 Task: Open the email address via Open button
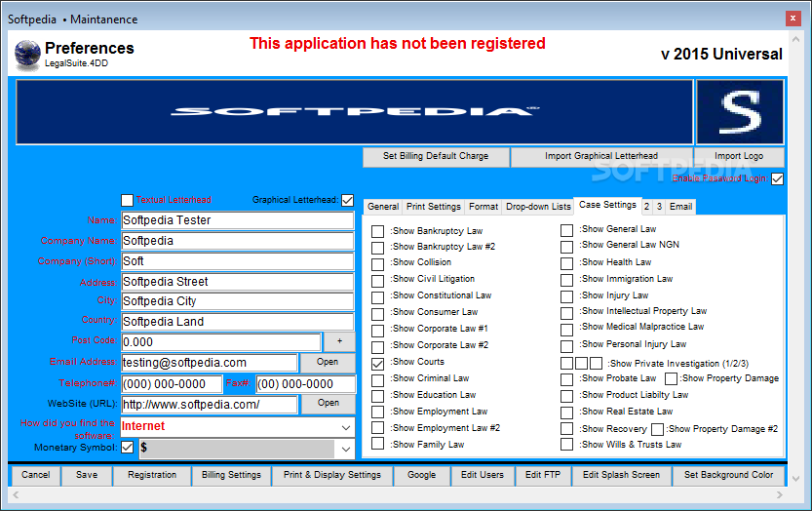pos(328,362)
